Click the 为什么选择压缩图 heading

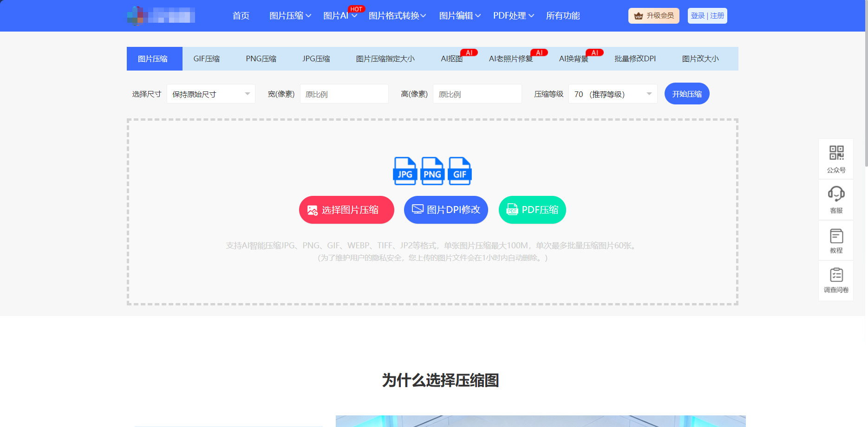pos(440,380)
